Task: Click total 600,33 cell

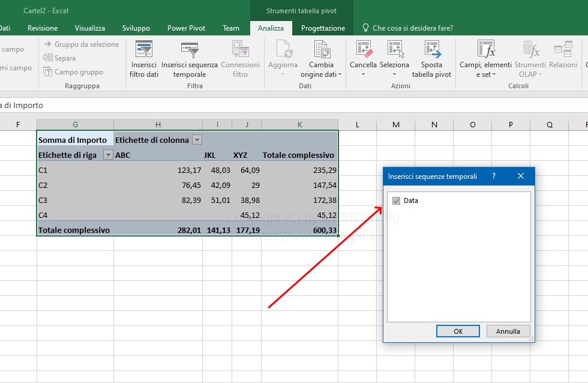Action: [x=299, y=230]
